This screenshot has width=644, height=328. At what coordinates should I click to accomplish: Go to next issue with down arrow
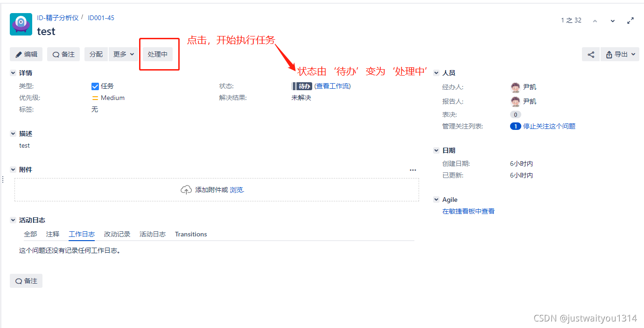click(613, 21)
